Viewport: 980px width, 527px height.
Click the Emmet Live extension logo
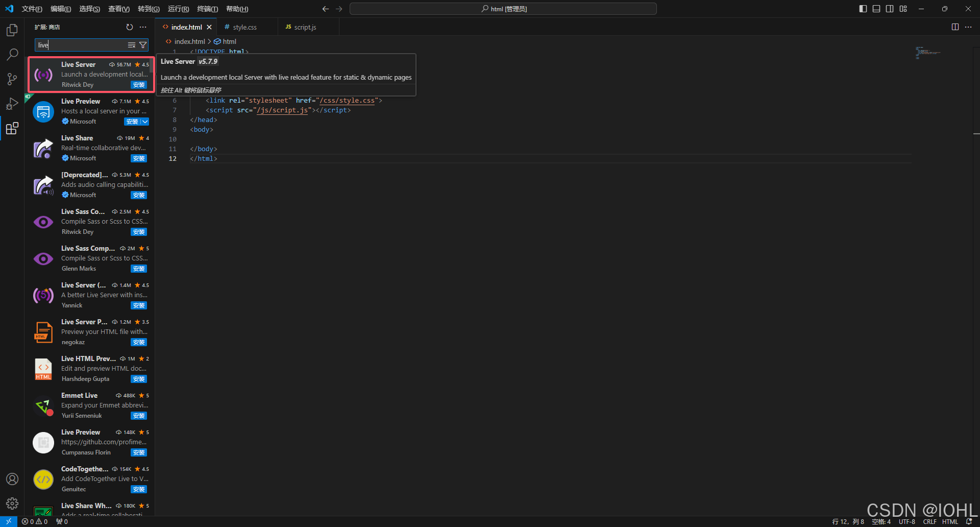click(x=43, y=406)
